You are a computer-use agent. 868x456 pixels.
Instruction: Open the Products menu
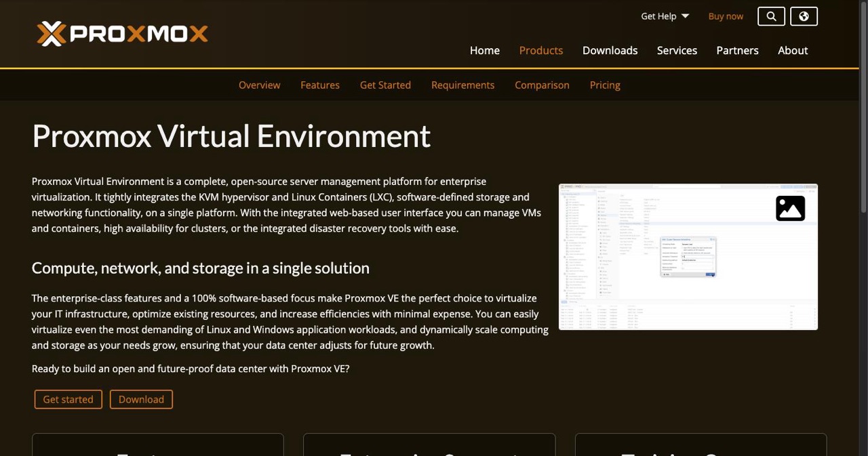(x=541, y=50)
